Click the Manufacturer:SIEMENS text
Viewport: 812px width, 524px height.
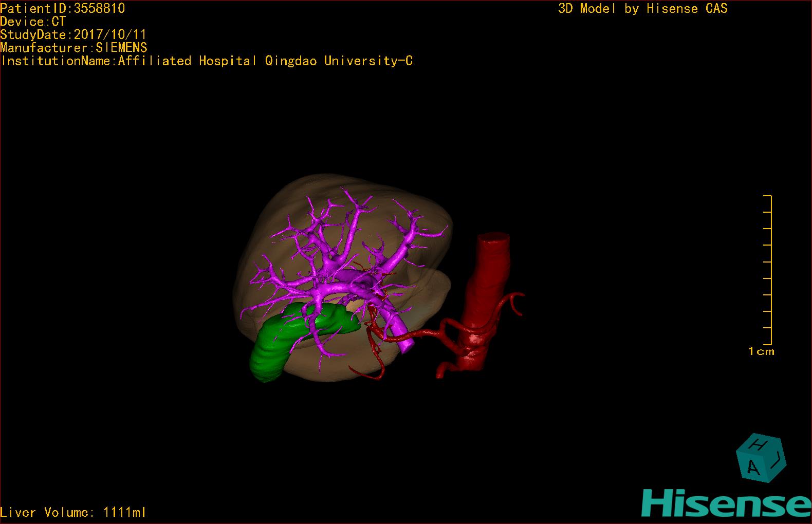pos(73,48)
